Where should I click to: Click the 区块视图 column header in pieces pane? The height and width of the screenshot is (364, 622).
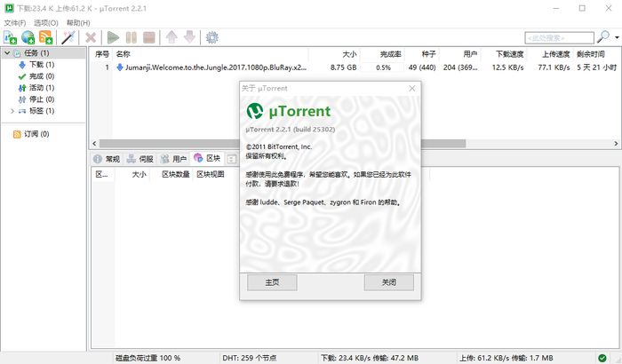tap(211, 174)
